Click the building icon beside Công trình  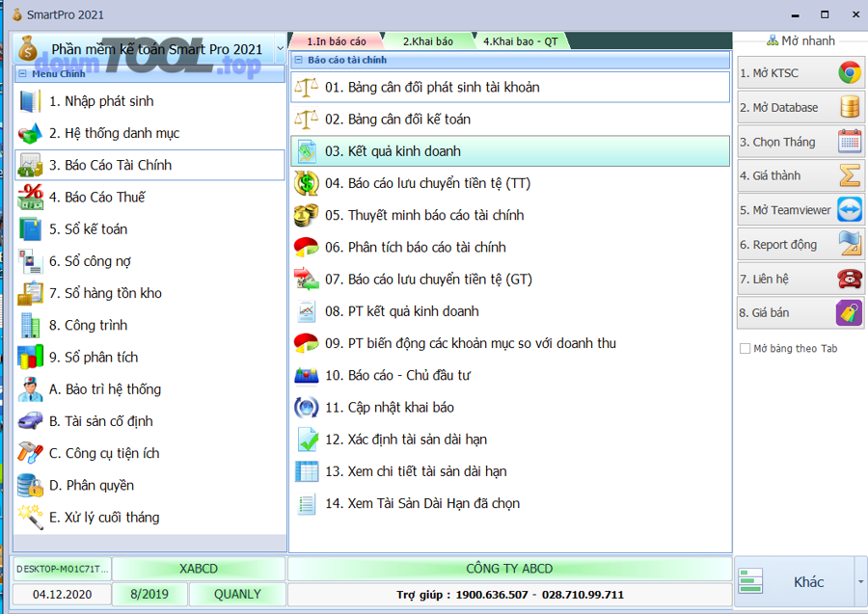(30, 325)
